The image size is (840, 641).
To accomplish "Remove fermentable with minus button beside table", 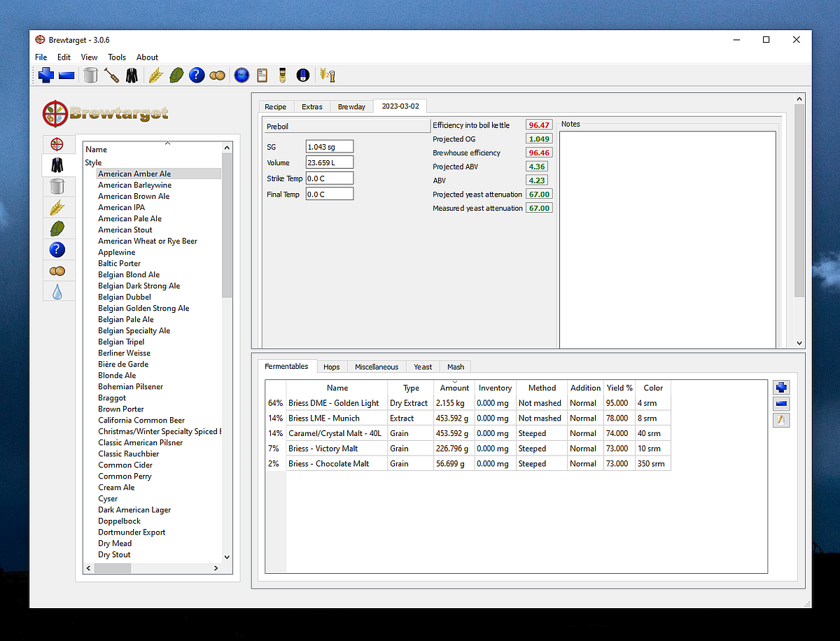I will 782,404.
